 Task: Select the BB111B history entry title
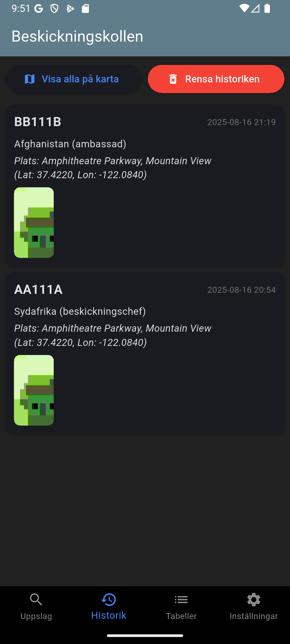[38, 122]
